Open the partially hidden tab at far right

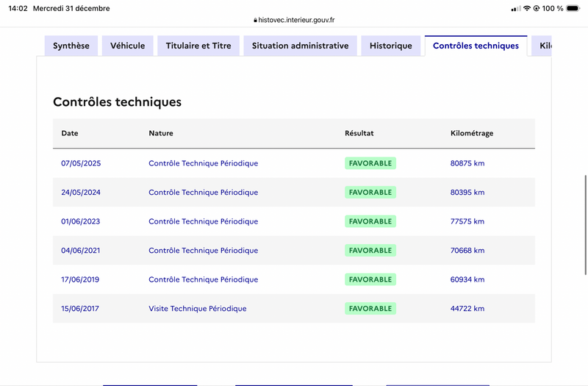tap(542, 46)
